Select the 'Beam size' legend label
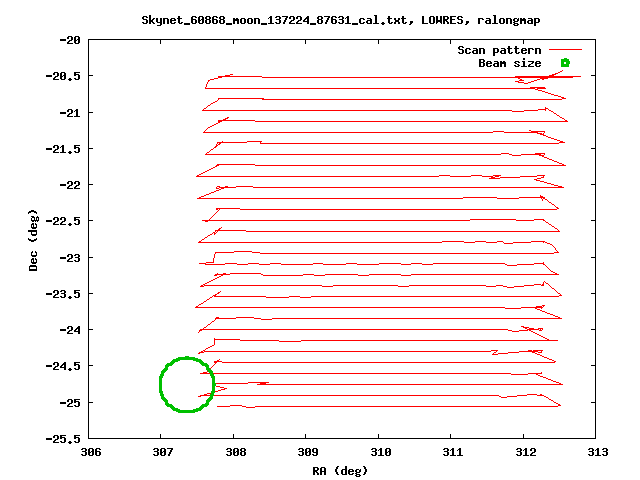This screenshot has height=480, width=640. click(510, 63)
